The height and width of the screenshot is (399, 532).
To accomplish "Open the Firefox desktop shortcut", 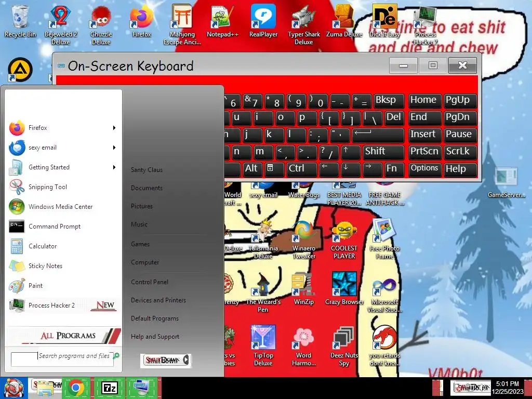I will (x=141, y=22).
